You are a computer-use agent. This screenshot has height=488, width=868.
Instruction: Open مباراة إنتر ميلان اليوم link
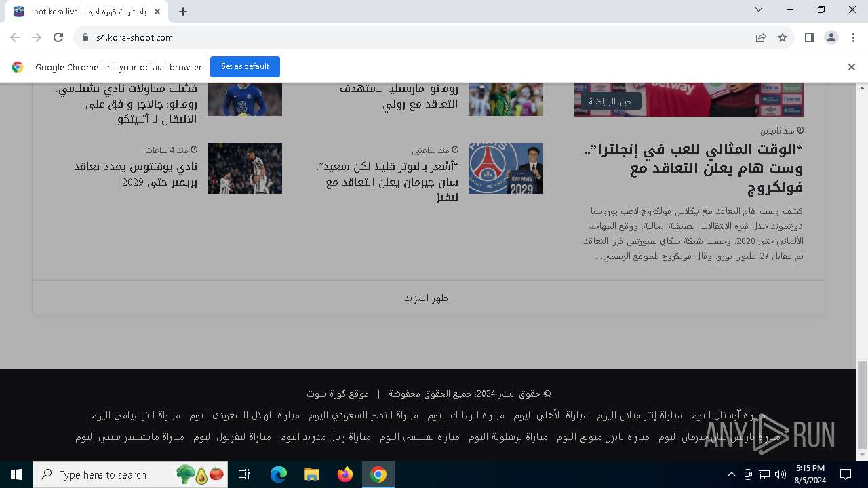click(x=639, y=415)
